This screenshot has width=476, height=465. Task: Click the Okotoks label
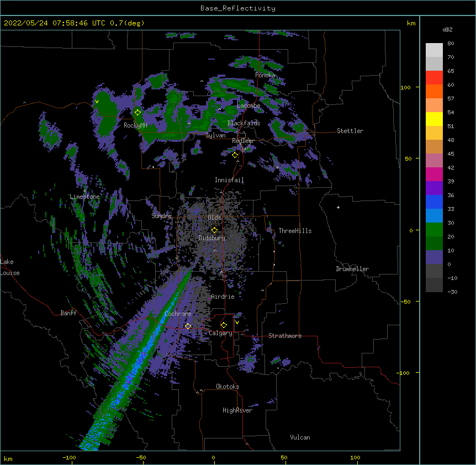pyautogui.click(x=228, y=387)
